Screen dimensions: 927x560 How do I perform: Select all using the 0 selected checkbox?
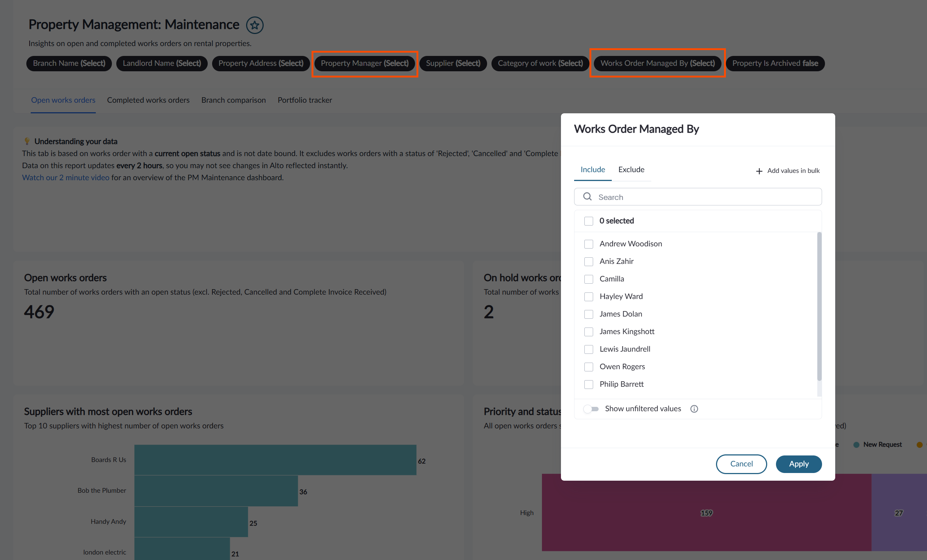[x=588, y=221]
